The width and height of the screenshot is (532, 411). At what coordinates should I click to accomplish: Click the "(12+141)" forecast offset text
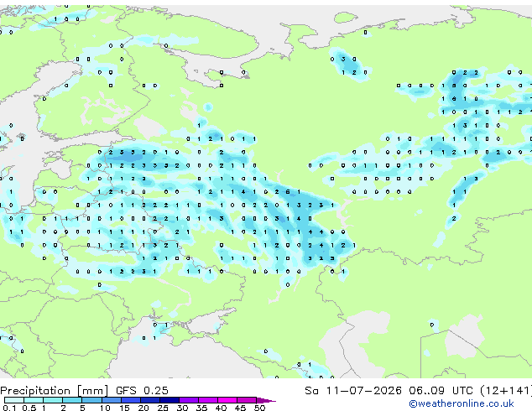click(x=506, y=391)
